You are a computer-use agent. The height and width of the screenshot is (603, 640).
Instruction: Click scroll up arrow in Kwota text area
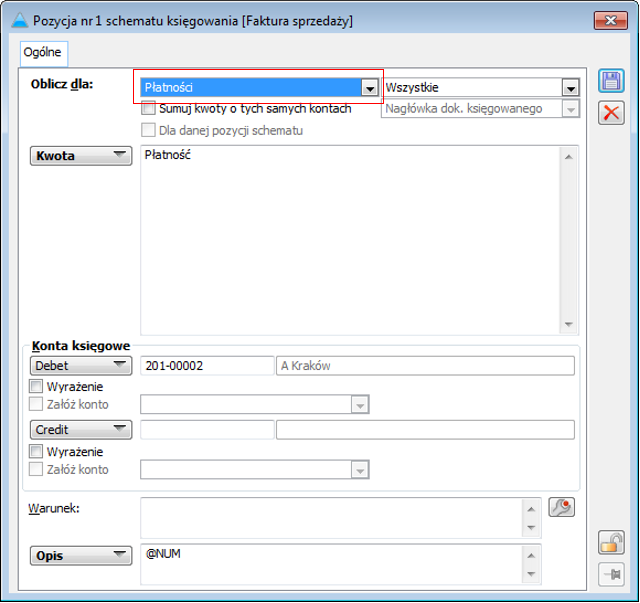click(569, 157)
